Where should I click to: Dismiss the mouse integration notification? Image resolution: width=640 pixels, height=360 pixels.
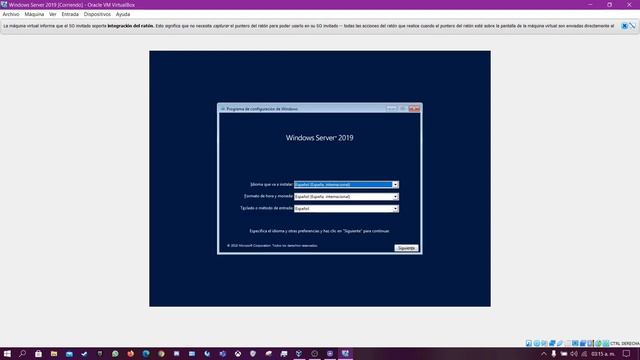(624, 26)
